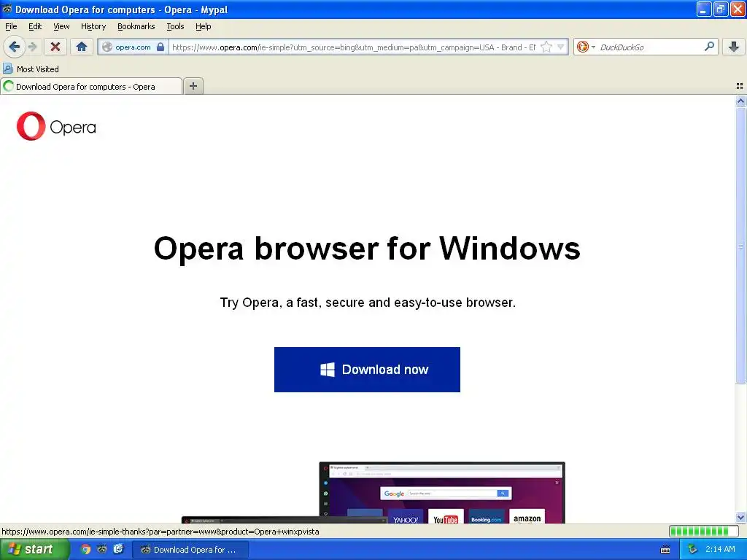Click the keyboard icon in system tray
747x560 pixels.
click(665, 550)
